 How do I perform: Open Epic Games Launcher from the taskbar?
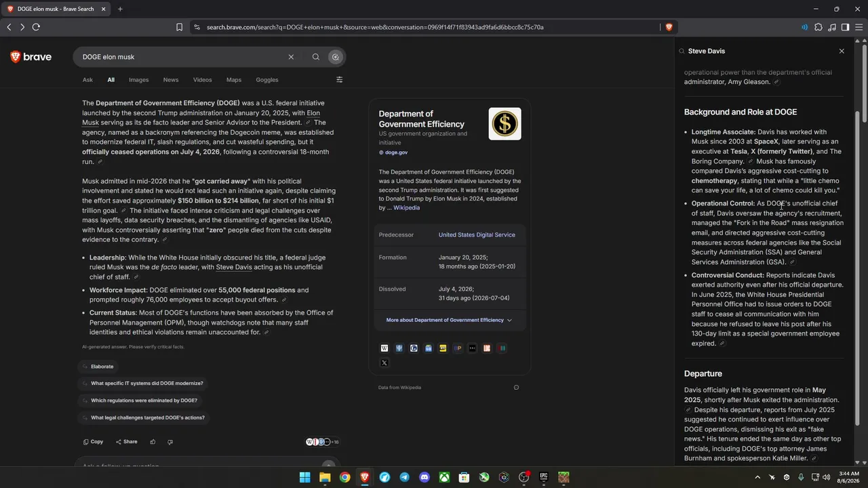tap(544, 477)
